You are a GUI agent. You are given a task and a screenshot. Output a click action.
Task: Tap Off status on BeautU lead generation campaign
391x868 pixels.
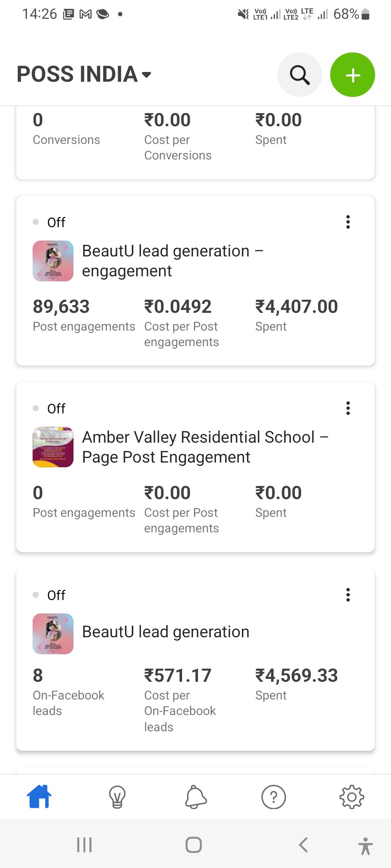tap(56, 595)
